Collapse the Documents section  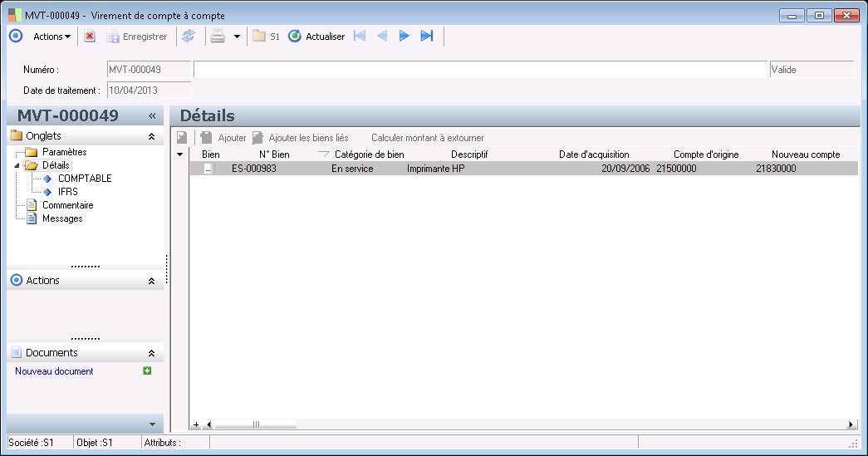(x=151, y=353)
